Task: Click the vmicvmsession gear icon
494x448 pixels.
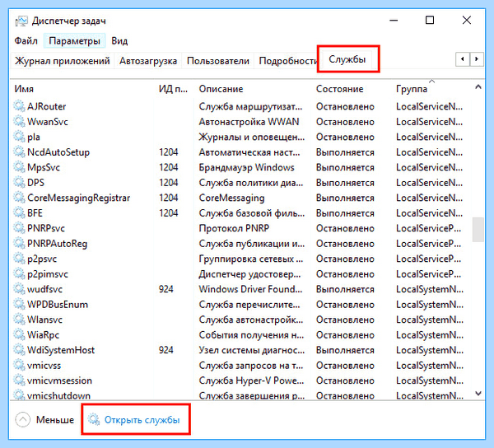Action: [x=19, y=380]
